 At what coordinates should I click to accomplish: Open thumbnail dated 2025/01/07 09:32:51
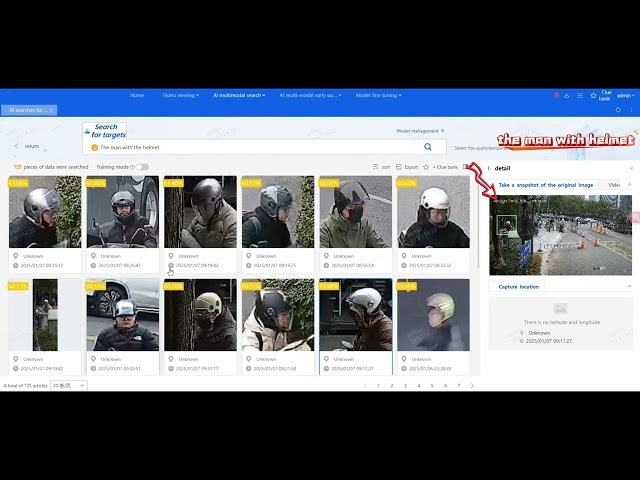[122, 315]
